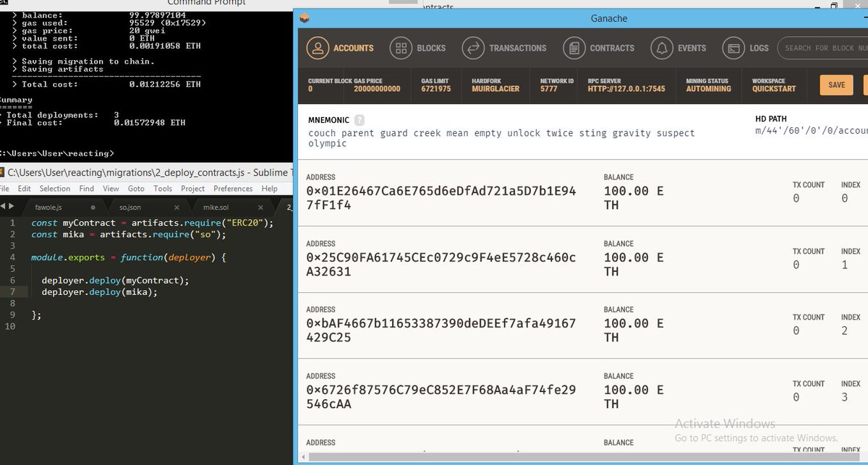The image size is (868, 465).
Task: Click the next tab arrow in Sublime
Action: coord(11,206)
